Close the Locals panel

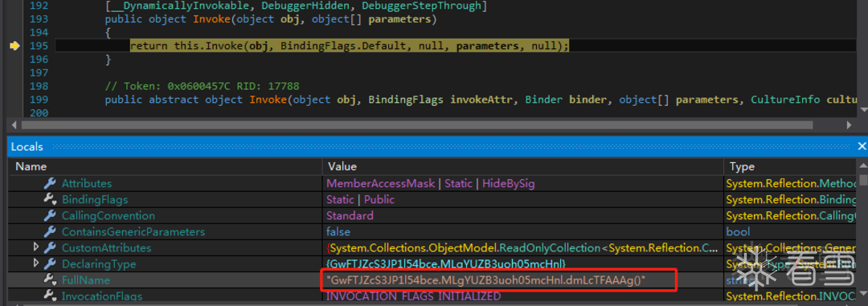click(x=862, y=147)
